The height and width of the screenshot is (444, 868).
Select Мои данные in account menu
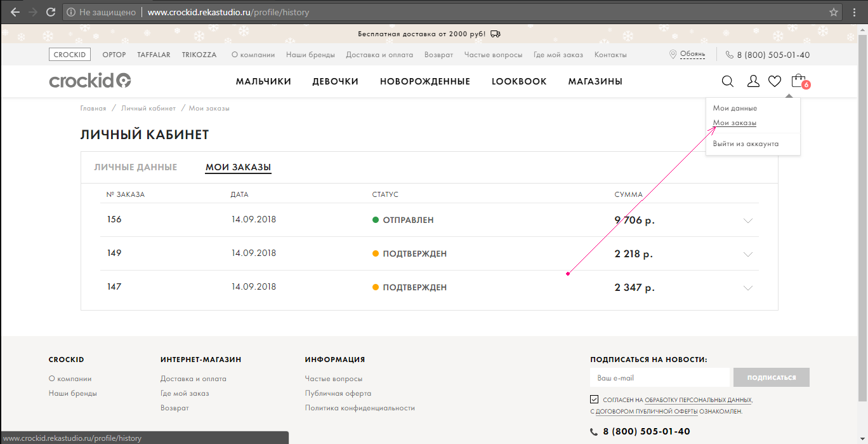click(x=735, y=109)
